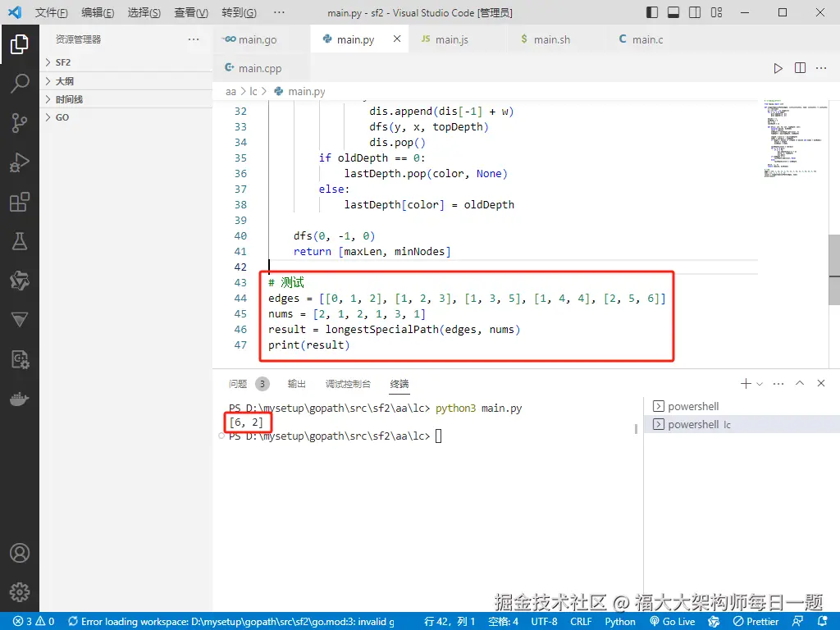Open Explorer panel more actions ellipsis

point(194,39)
